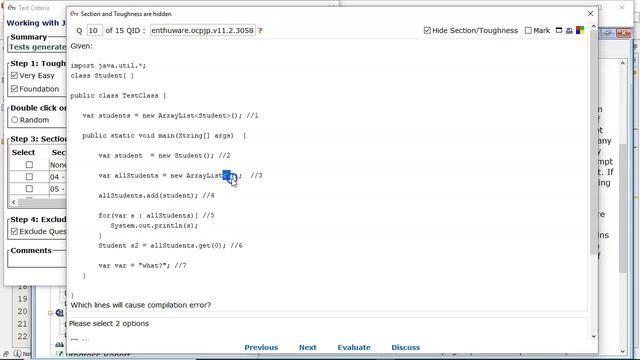Image resolution: width=640 pixels, height=360 pixels.
Task: Click the Evaluate link
Action: pos(354,347)
